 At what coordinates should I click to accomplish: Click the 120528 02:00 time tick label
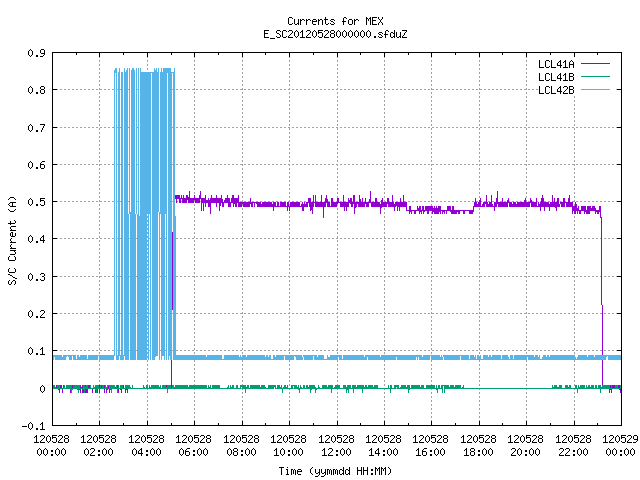98,446
